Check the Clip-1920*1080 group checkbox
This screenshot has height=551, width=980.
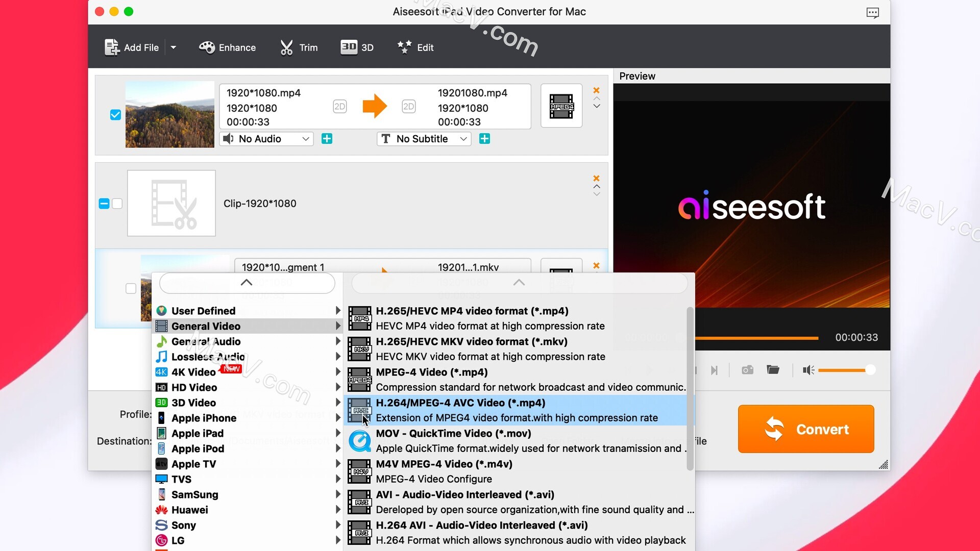(117, 204)
